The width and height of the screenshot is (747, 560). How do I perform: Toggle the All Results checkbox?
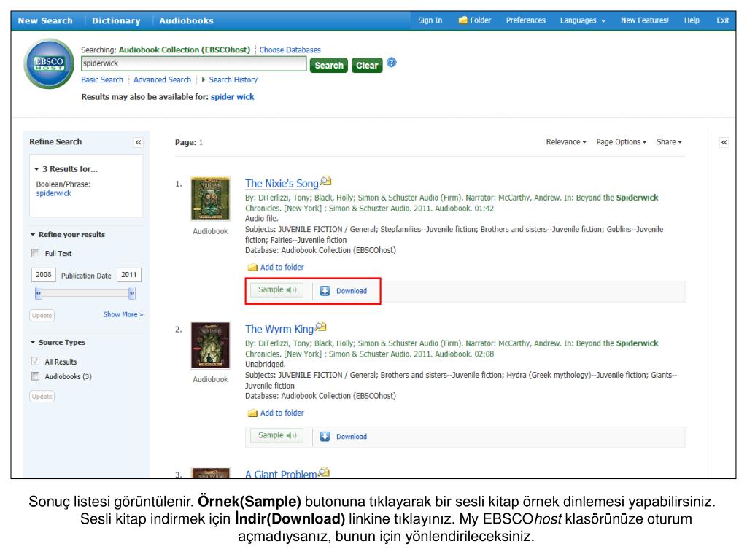pyautogui.click(x=35, y=362)
